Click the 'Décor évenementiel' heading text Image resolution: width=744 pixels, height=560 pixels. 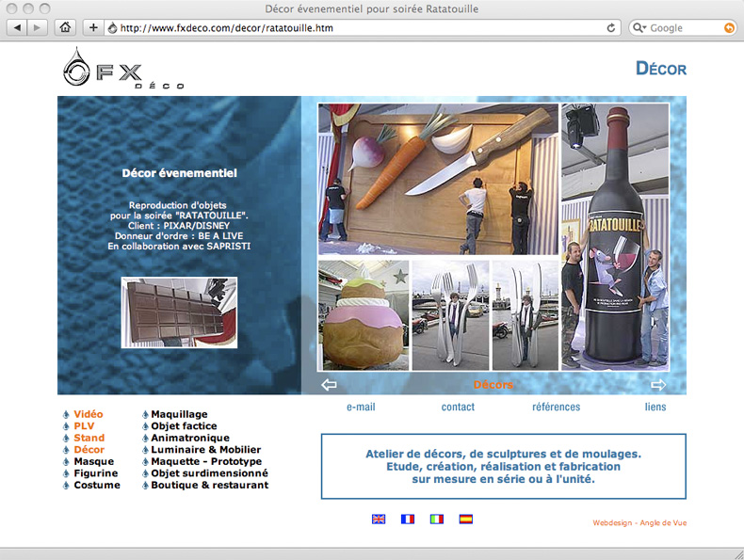(x=179, y=173)
